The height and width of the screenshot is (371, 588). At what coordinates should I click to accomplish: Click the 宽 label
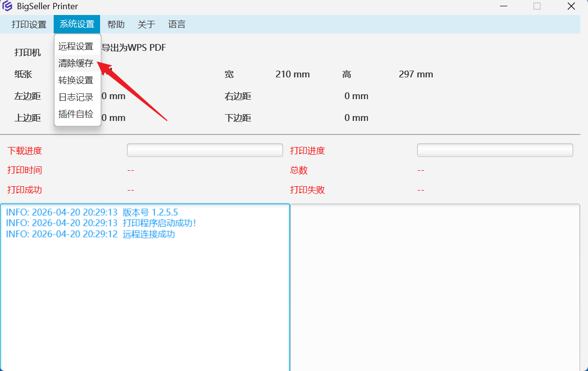point(229,74)
